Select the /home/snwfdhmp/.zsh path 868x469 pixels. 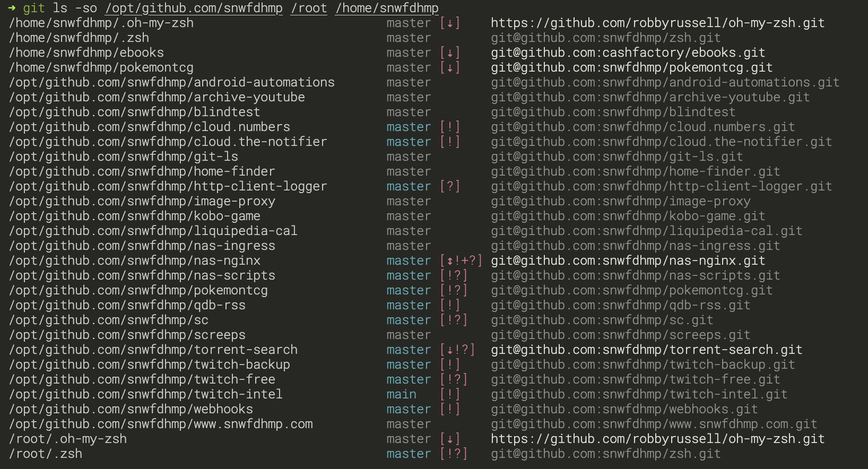[79, 38]
